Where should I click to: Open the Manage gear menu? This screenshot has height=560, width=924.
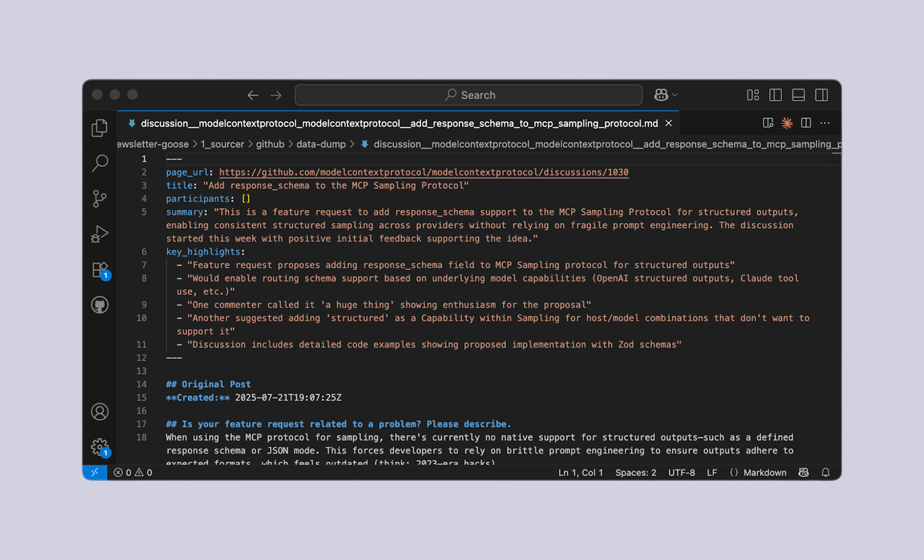pos(101,448)
